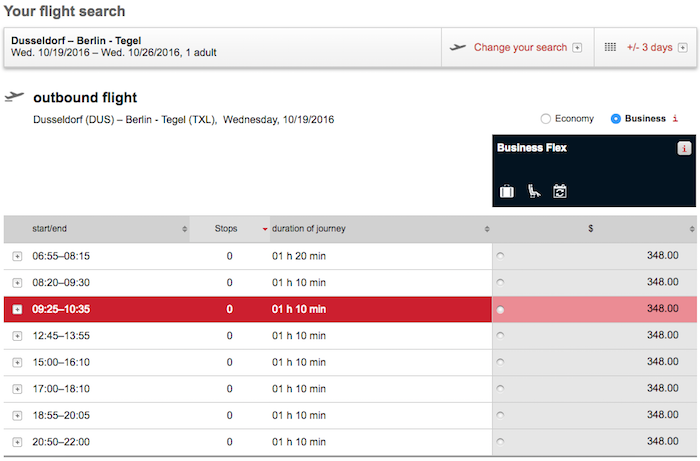Expand details for the 17:00–18:10 flight

click(17, 389)
